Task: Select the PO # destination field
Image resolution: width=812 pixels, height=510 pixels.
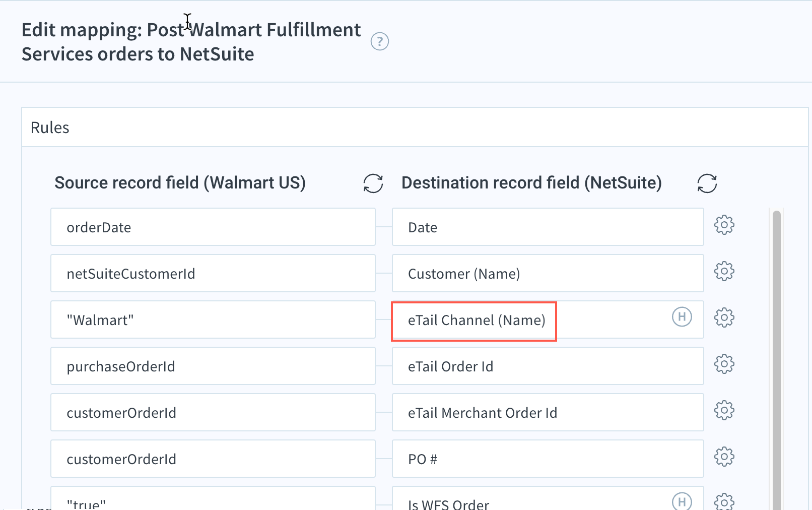Action: [548, 459]
